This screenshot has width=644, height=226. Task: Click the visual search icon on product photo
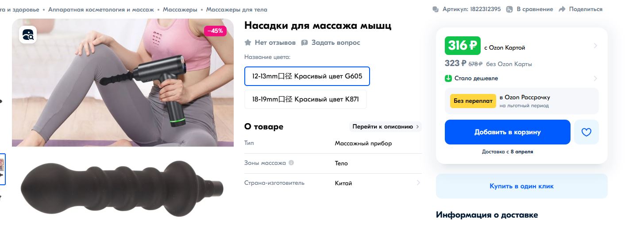[x=27, y=35]
